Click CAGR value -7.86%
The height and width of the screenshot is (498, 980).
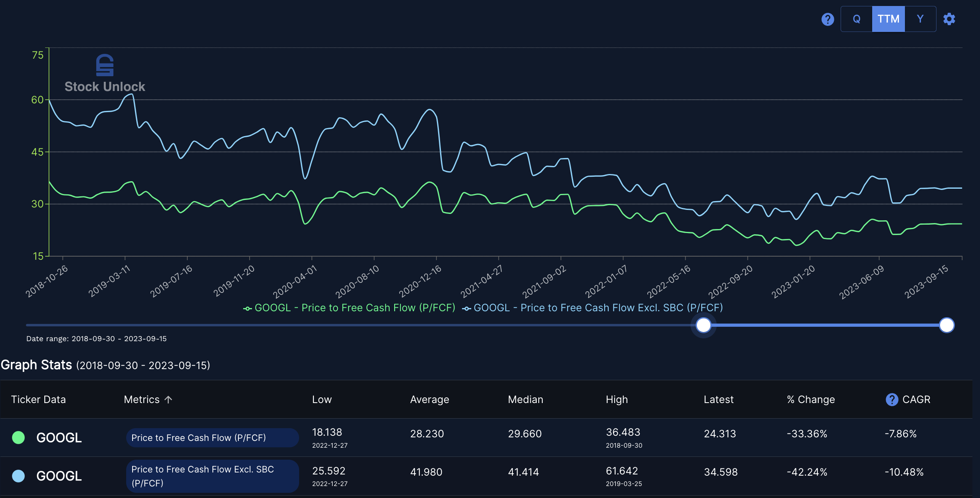pyautogui.click(x=901, y=434)
